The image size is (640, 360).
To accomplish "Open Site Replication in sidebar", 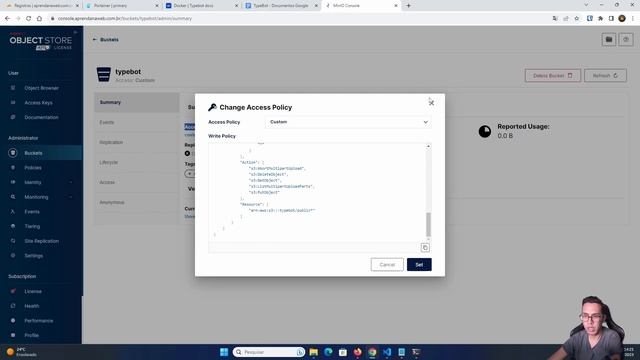I will coord(41,241).
